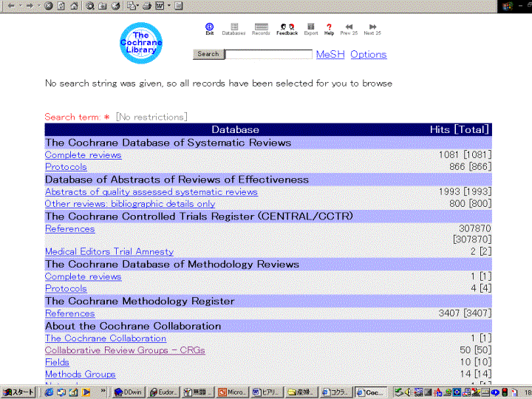Open the browser Search pane icon
This screenshot has height=399, width=532.
coord(90,6)
